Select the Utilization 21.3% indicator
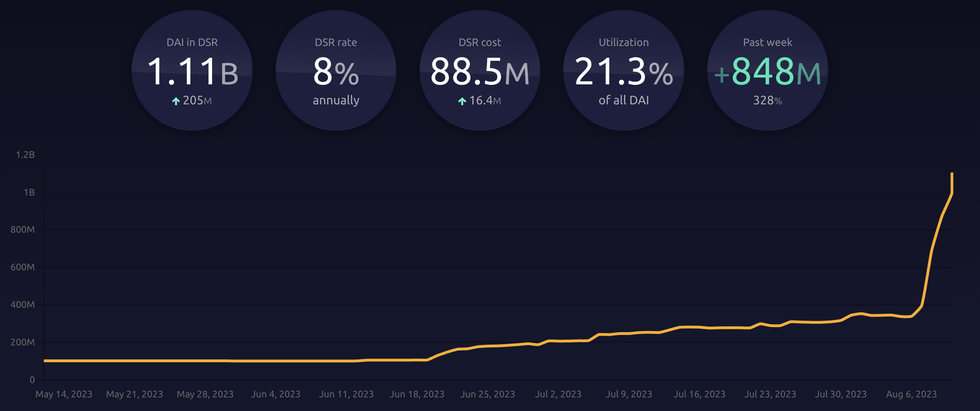Image resolution: width=980 pixels, height=411 pixels. tap(624, 71)
